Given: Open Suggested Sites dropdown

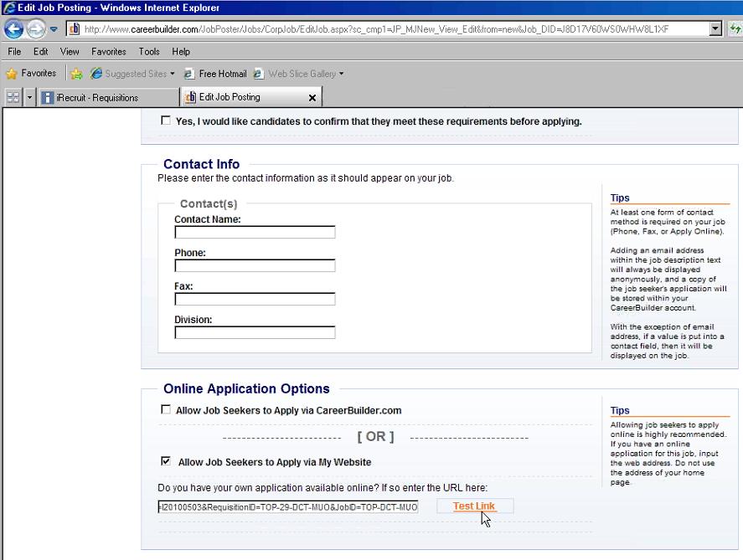Looking at the screenshot, I should coord(132,74).
